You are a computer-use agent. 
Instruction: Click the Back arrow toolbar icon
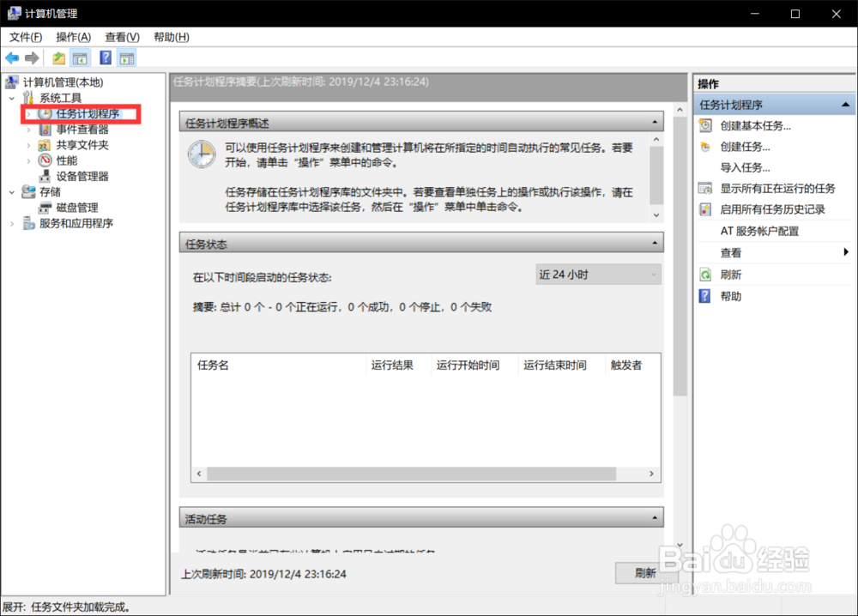(12, 58)
